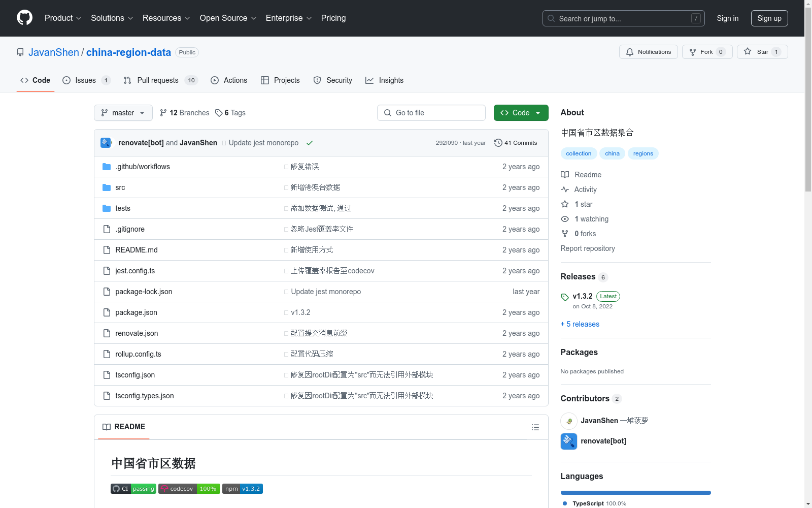This screenshot has width=812, height=508.
Task: Open JavanShen contributor avatar
Action: tap(569, 421)
